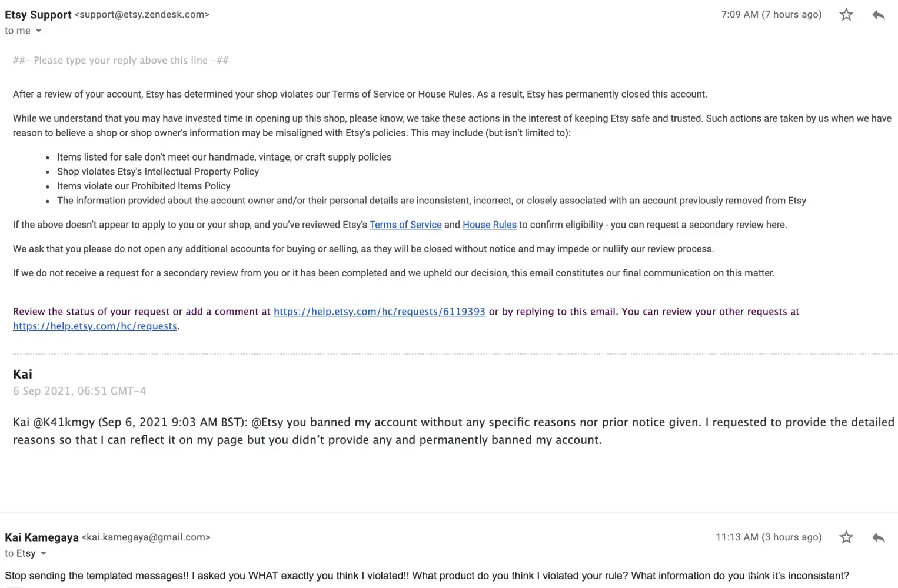The width and height of the screenshot is (898, 588).
Task: Open the House Rules link
Action: click(489, 225)
